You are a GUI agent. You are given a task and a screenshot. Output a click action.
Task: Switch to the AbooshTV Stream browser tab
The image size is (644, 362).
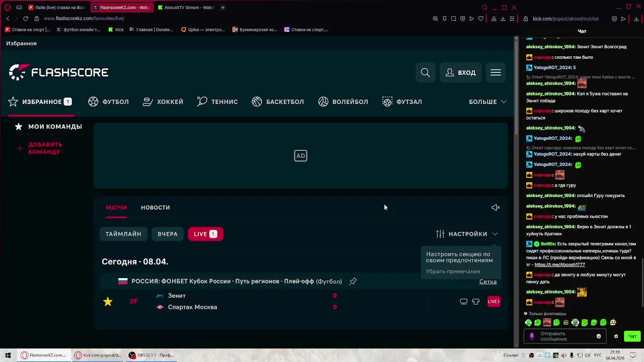(186, 8)
